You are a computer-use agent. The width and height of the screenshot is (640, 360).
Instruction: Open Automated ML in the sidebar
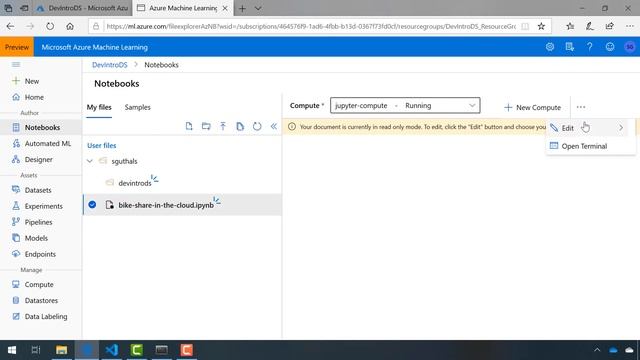pyautogui.click(x=41, y=143)
